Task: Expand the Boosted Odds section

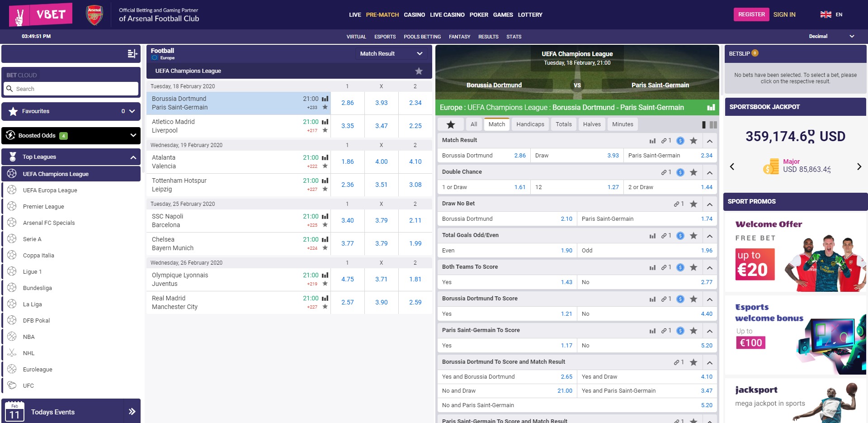Action: point(133,135)
